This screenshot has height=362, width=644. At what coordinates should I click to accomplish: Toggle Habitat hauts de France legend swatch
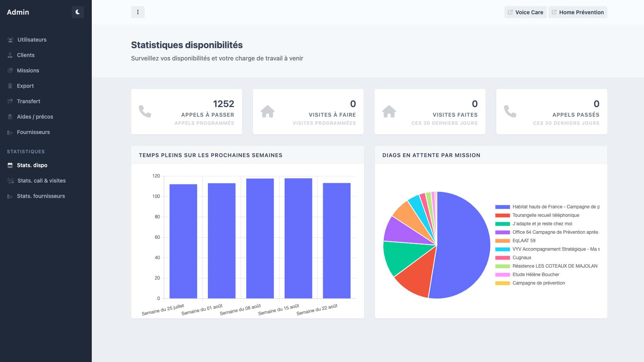click(x=502, y=207)
